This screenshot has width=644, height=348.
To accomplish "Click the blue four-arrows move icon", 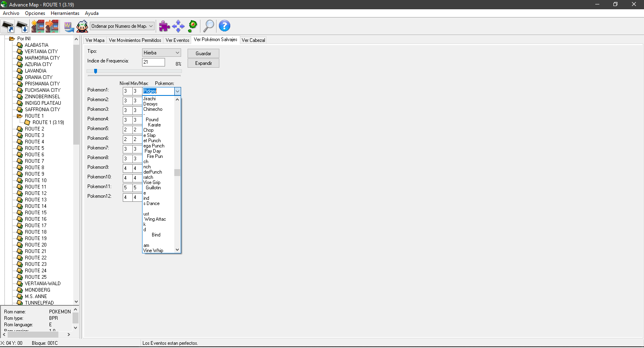I will click(x=178, y=27).
